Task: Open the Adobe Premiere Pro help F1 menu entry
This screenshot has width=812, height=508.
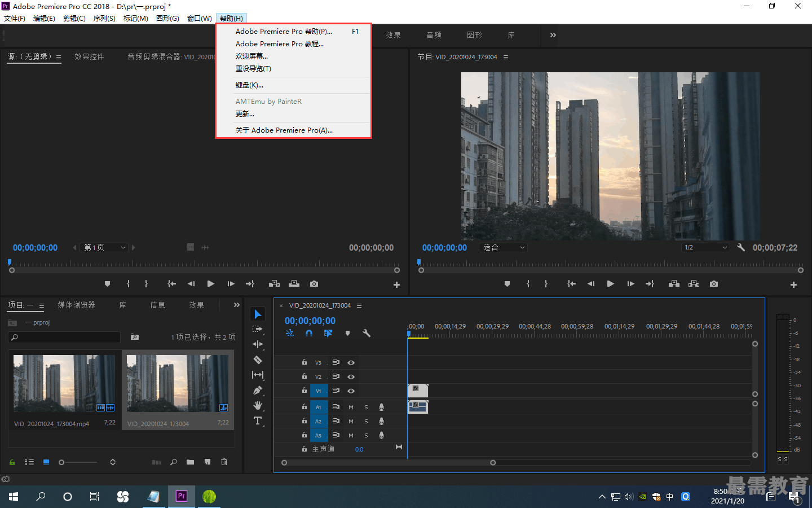Action: (293, 32)
